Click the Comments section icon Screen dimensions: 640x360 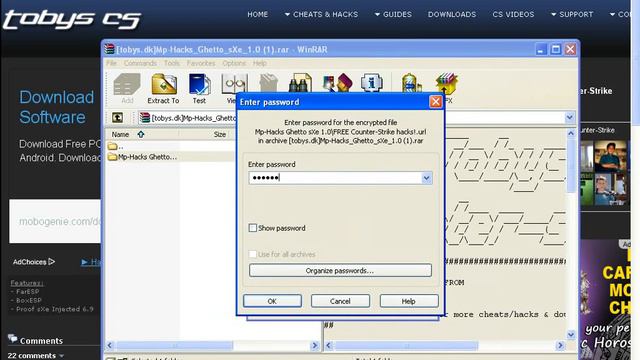[13, 338]
